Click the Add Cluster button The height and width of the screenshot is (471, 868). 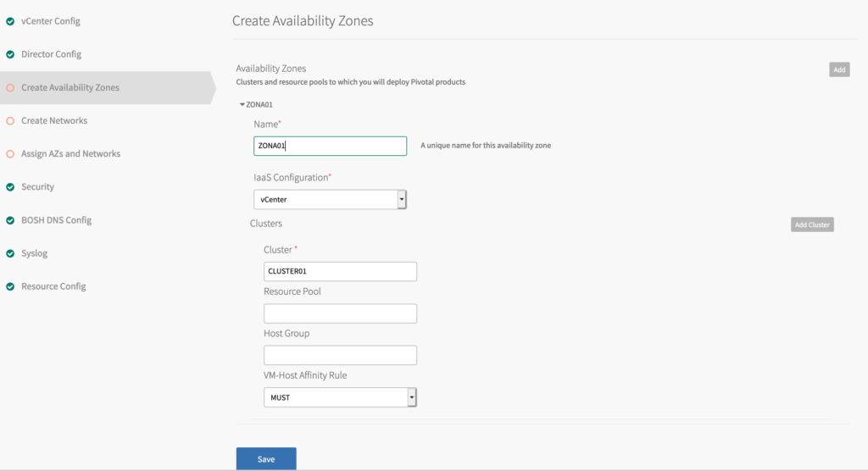pos(812,224)
